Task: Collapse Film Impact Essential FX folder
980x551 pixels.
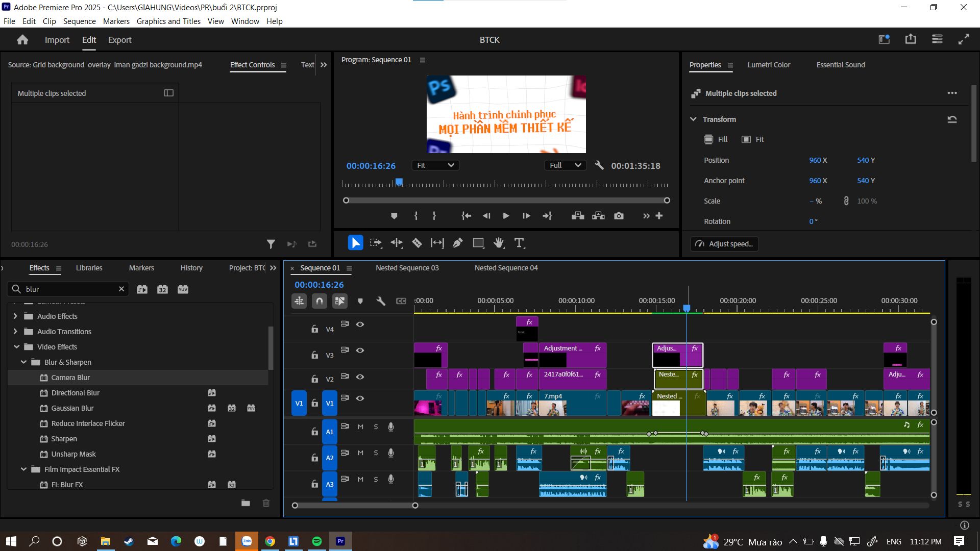Action: point(23,469)
